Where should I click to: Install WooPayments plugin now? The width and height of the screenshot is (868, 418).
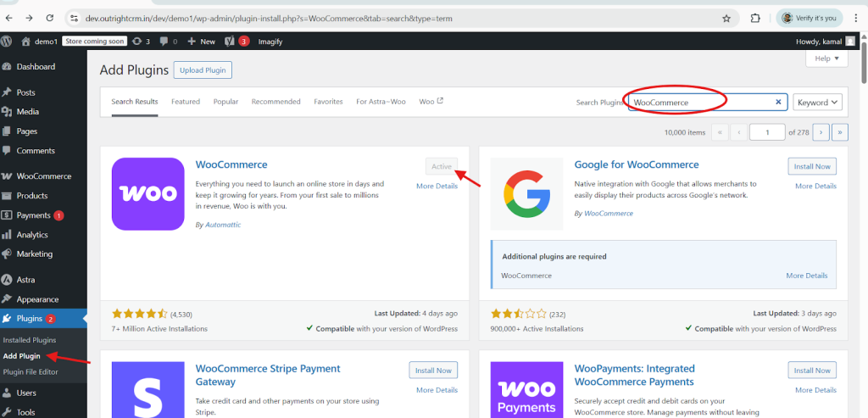point(812,371)
